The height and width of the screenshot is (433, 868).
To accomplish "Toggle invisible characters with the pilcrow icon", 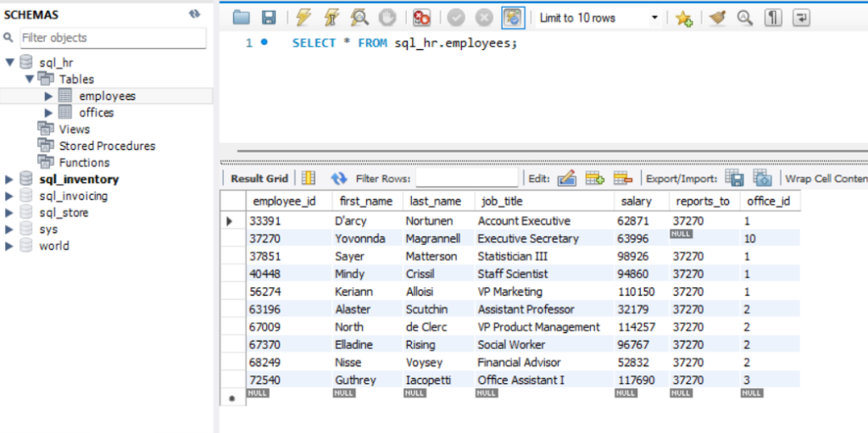I will click(x=773, y=18).
